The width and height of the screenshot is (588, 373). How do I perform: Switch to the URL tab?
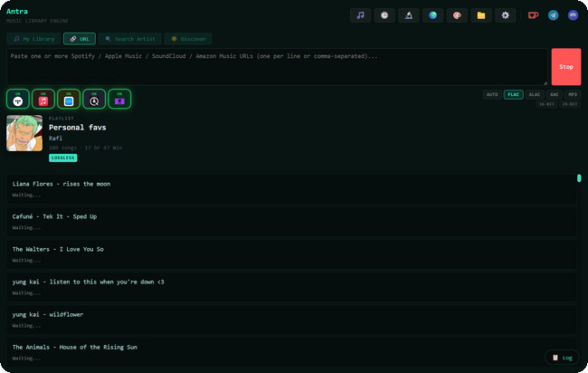pos(80,39)
